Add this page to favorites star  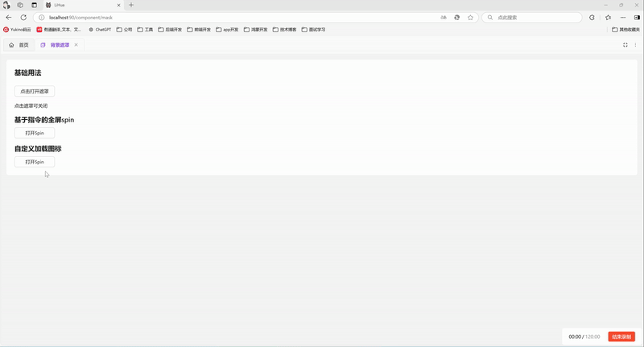470,17
